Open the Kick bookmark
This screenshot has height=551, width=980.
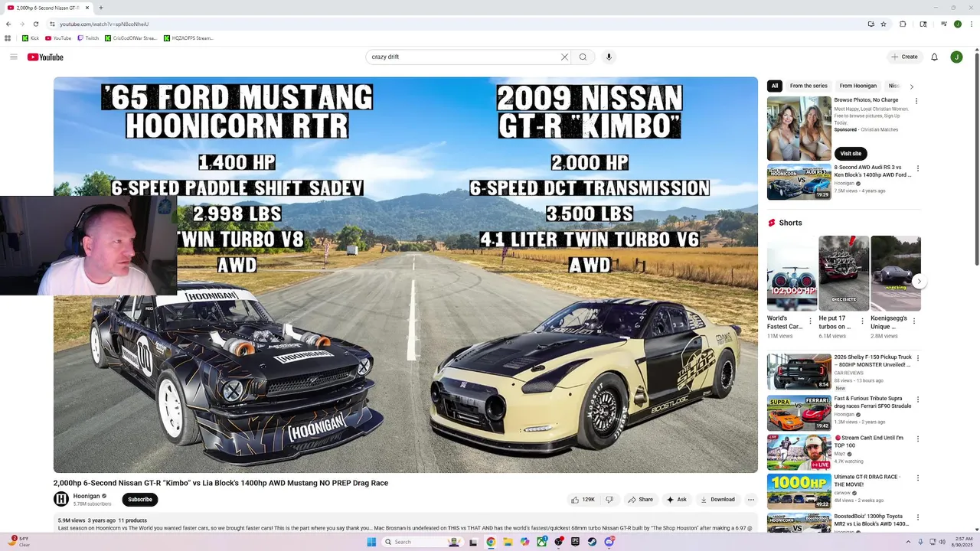pyautogui.click(x=31, y=37)
